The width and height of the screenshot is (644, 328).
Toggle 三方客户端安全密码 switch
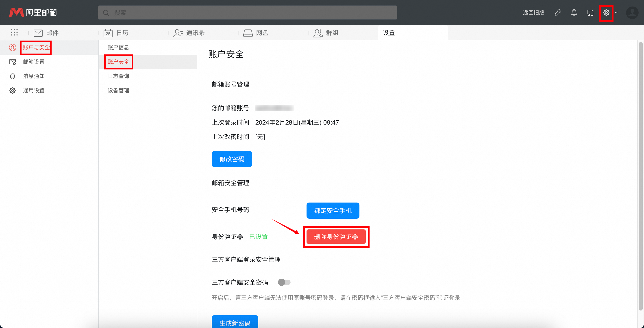284,282
